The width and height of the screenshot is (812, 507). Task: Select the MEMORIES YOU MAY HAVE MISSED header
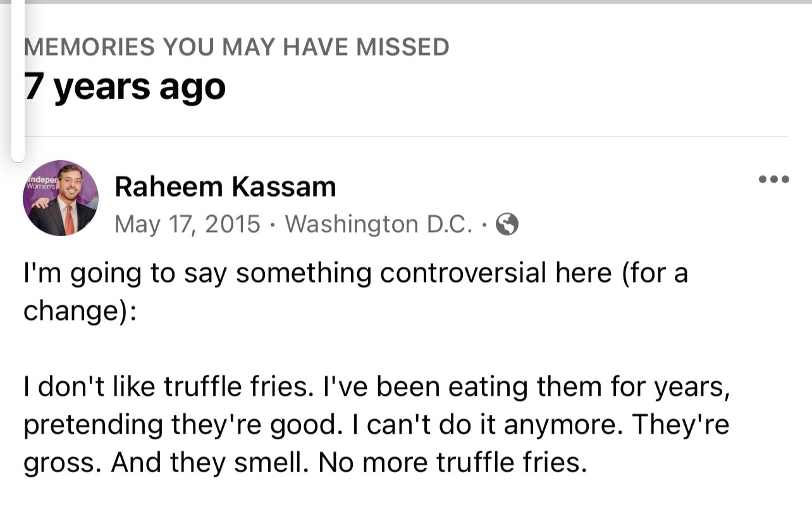click(x=236, y=46)
